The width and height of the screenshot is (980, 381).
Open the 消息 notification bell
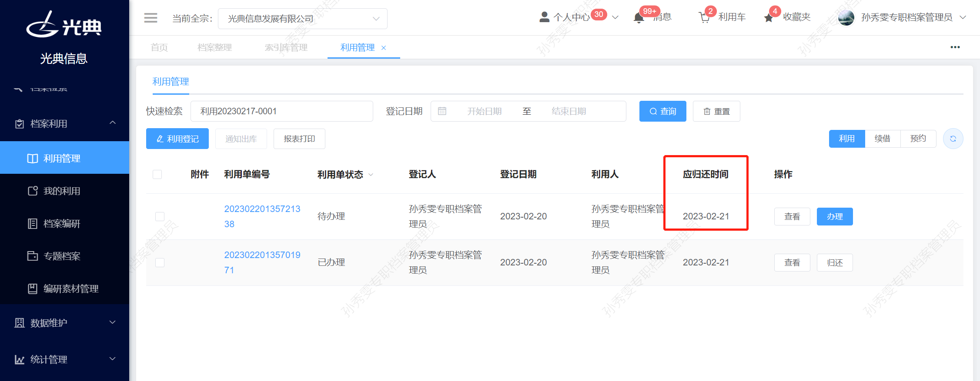(x=639, y=18)
